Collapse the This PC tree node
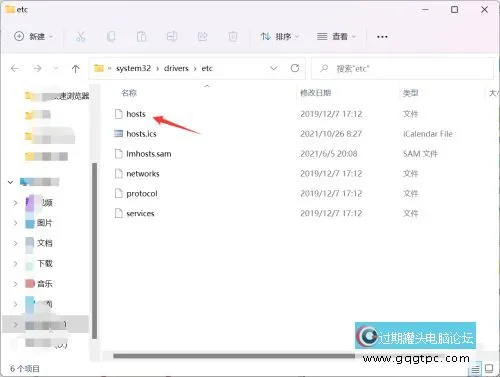Image resolution: width=500 pixels, height=377 pixels. tap(10, 182)
